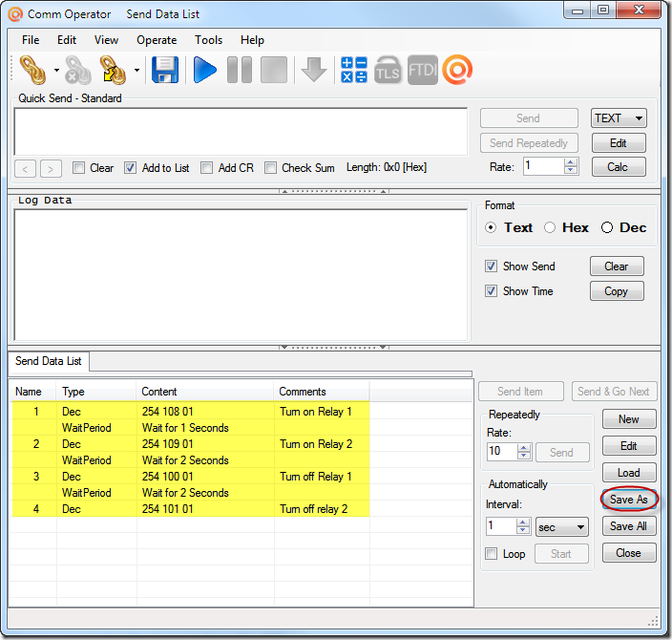The width and height of the screenshot is (672, 640).
Task: Click next quick send arrow button
Action: tap(51, 168)
